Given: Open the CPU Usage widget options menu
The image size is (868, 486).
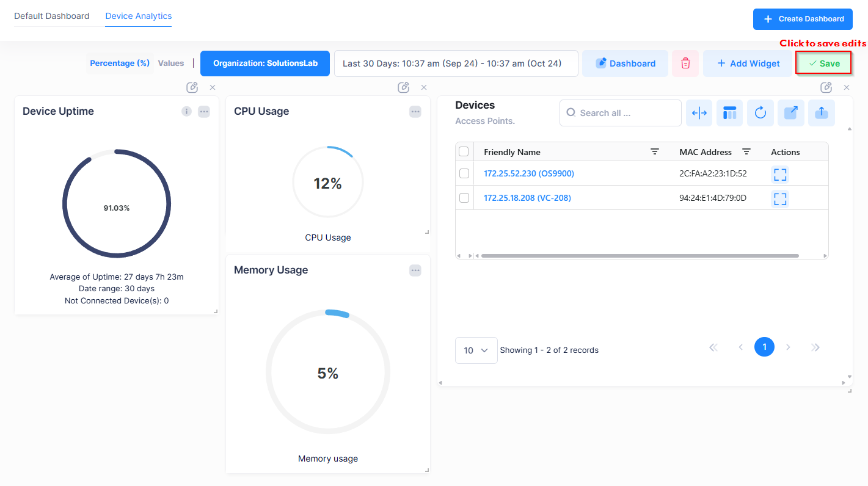Looking at the screenshot, I should pos(415,112).
